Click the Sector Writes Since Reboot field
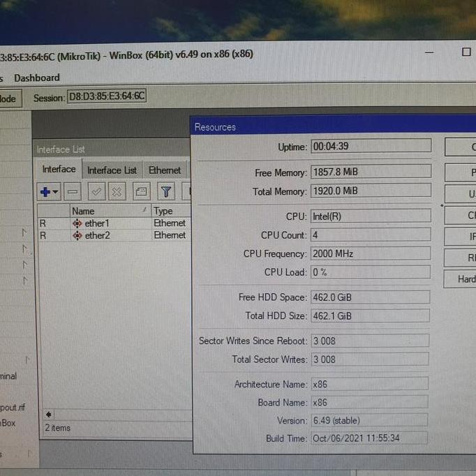This screenshot has height=476, width=476. pyautogui.click(x=371, y=341)
